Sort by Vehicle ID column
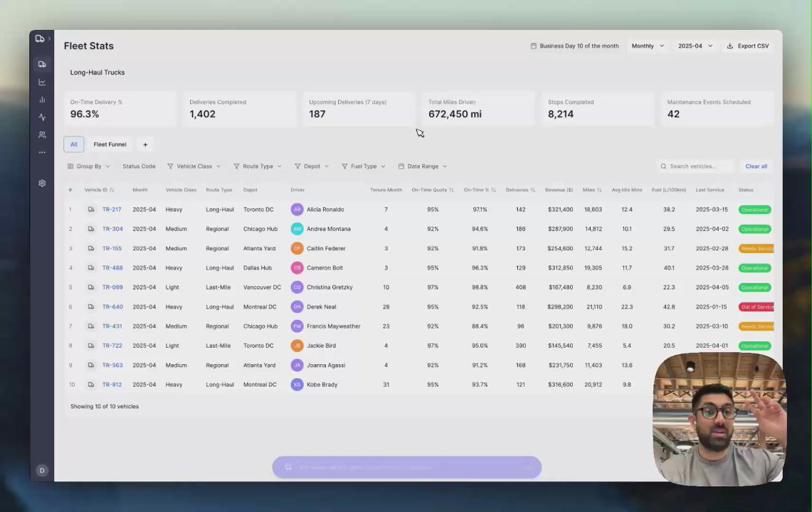Viewport: 812px width, 512px height. click(x=99, y=190)
